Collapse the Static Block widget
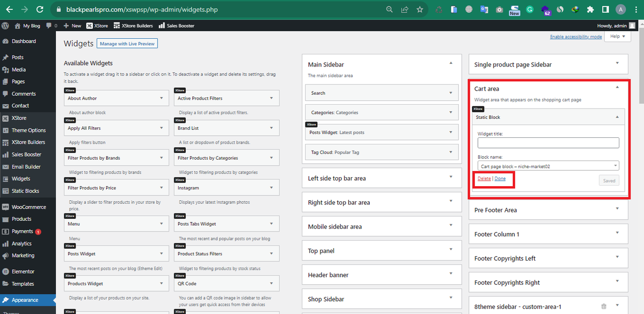The image size is (644, 314). click(617, 117)
